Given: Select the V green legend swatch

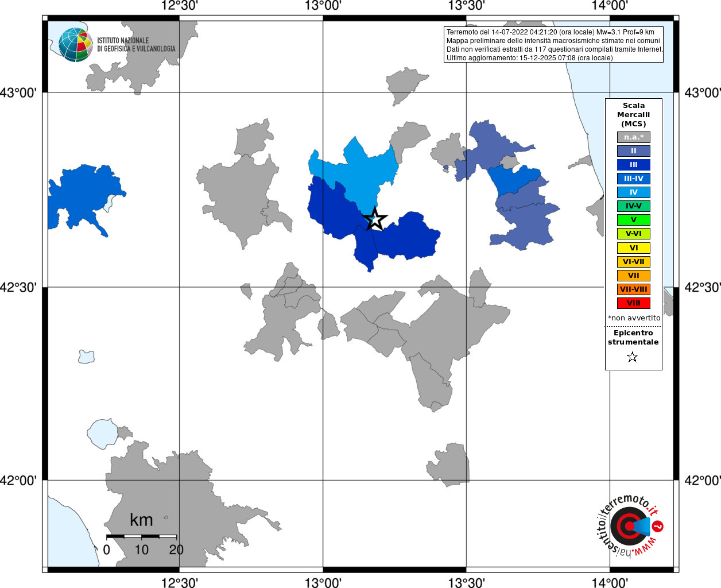Looking at the screenshot, I should click(634, 220).
